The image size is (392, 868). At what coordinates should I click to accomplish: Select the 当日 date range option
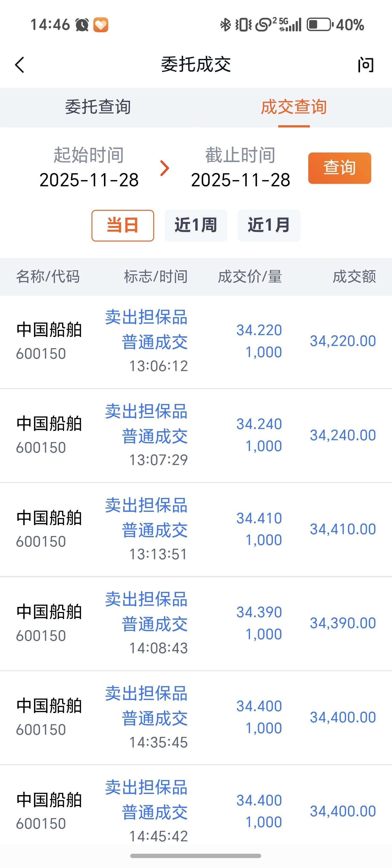tap(123, 225)
